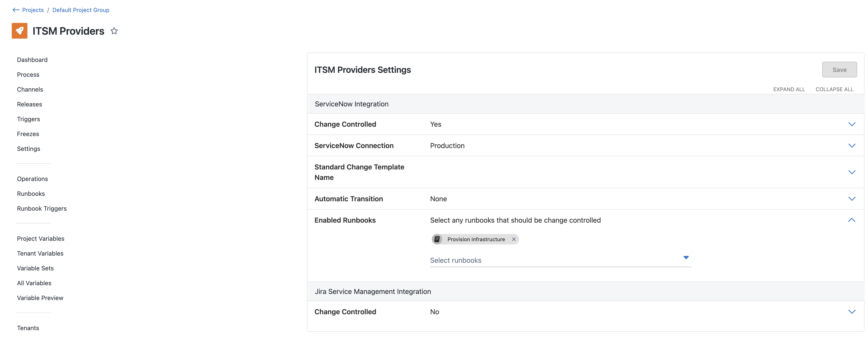Open Dashboard in the sidebar
The image size is (868, 338).
coord(32,60)
